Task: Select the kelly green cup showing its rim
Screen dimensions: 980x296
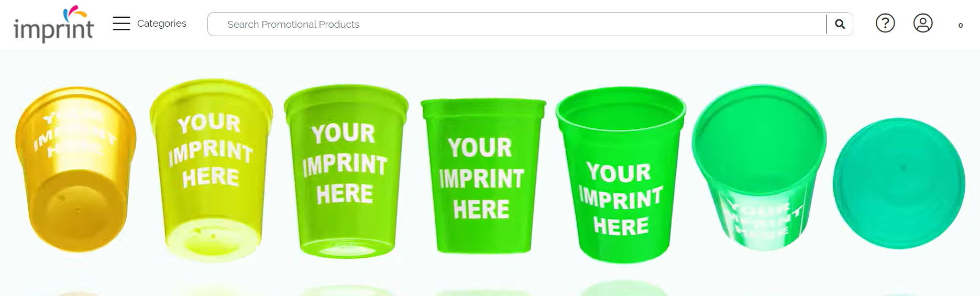Action: click(621, 174)
